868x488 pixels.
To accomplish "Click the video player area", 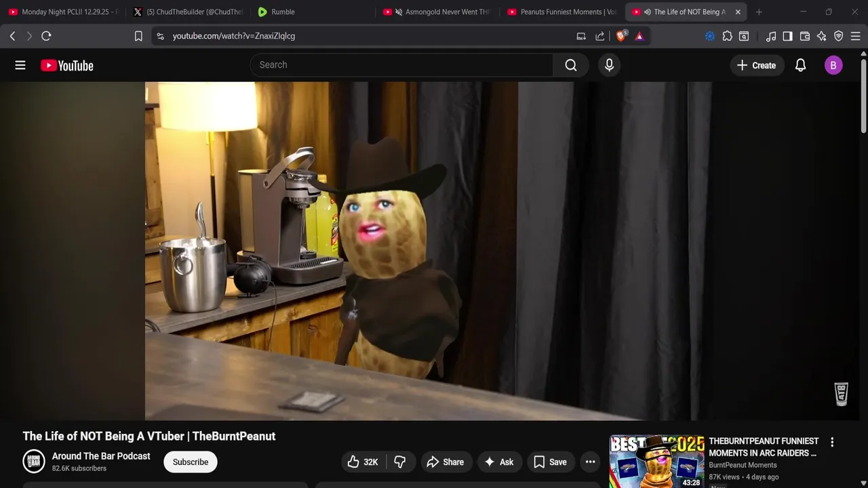I will [429, 251].
